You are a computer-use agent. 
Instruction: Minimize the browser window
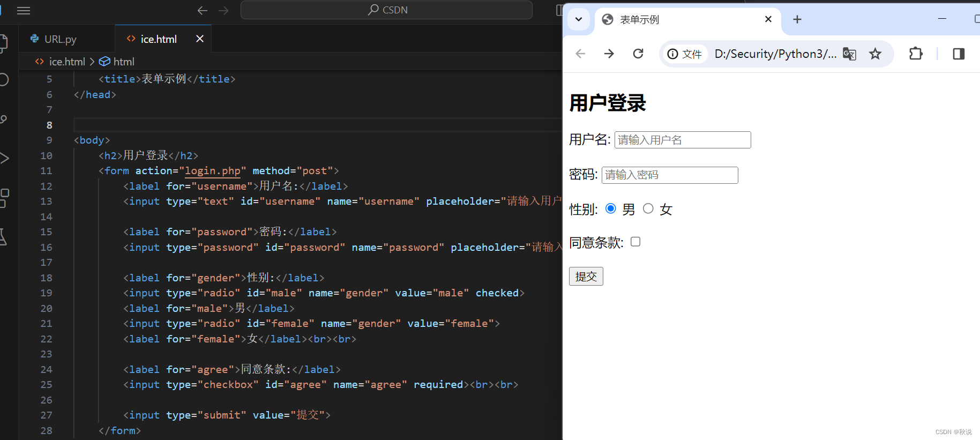(x=942, y=19)
